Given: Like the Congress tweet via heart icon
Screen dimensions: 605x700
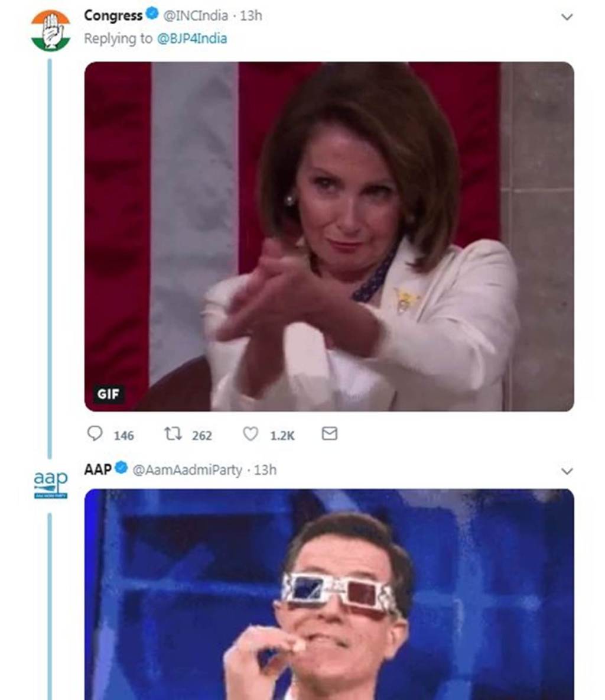Looking at the screenshot, I should tap(251, 433).
